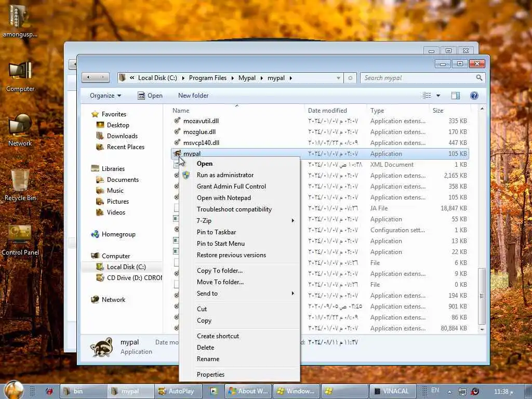Image resolution: width=532 pixels, height=399 pixels.
Task: Click the EN language indicator in tray
Action: (x=435, y=390)
